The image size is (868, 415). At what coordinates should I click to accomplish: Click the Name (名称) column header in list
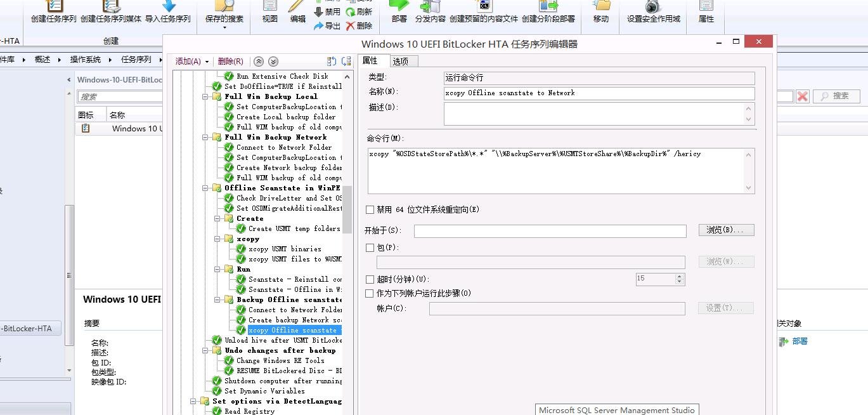coord(117,115)
